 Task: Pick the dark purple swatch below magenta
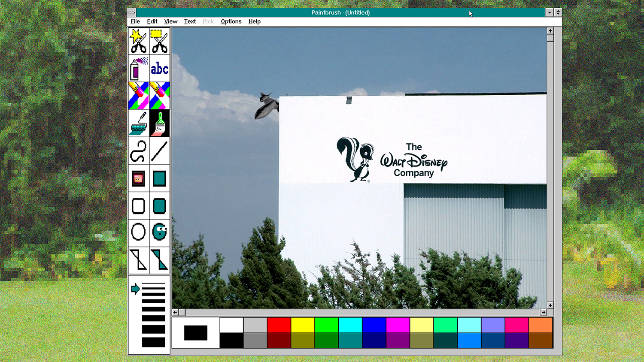pos(398,341)
